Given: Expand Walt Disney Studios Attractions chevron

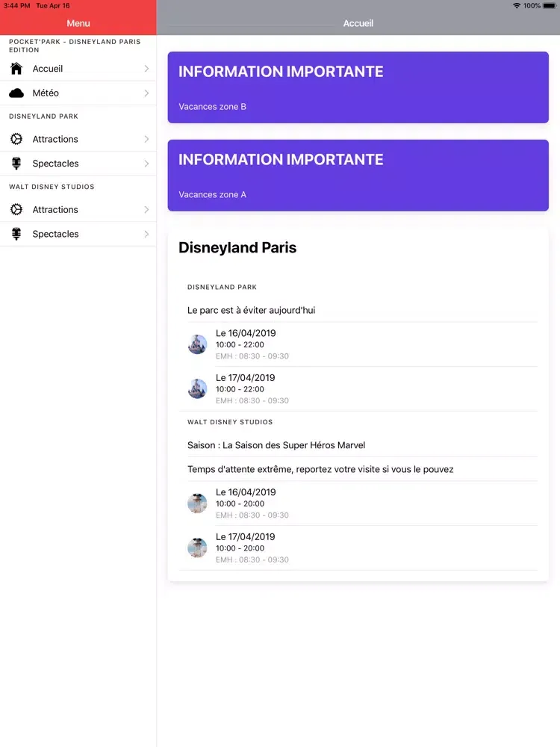Looking at the screenshot, I should [146, 210].
